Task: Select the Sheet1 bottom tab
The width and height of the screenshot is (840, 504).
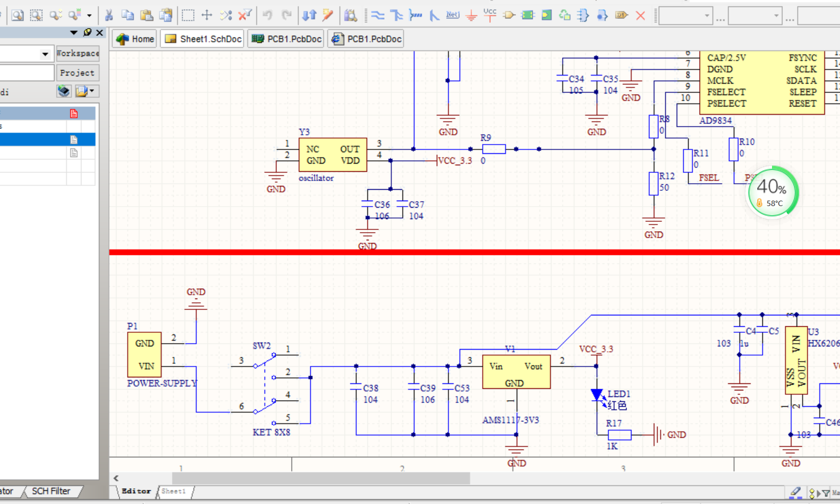Action: tap(174, 491)
